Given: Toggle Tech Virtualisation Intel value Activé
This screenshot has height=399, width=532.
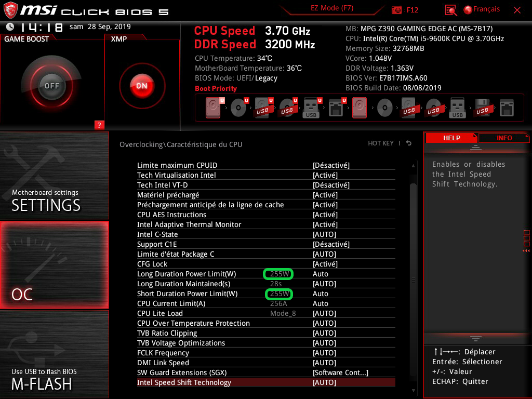Looking at the screenshot, I should pyautogui.click(x=325, y=175).
